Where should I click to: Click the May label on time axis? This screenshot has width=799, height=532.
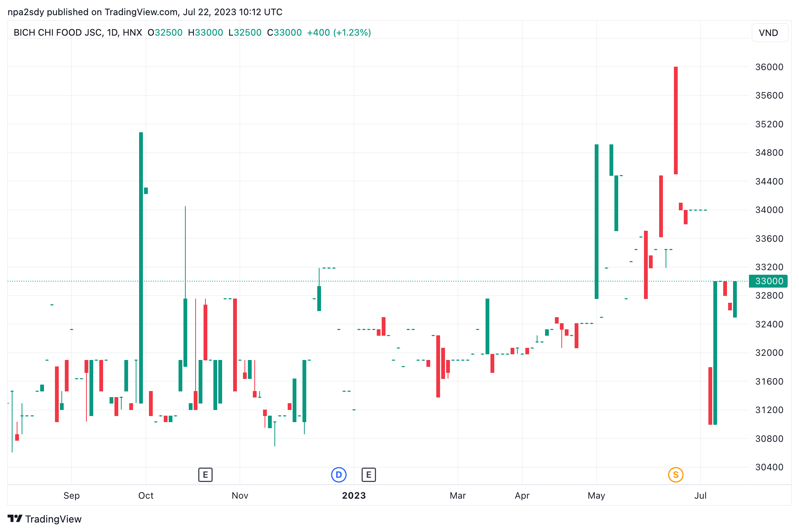click(x=597, y=496)
